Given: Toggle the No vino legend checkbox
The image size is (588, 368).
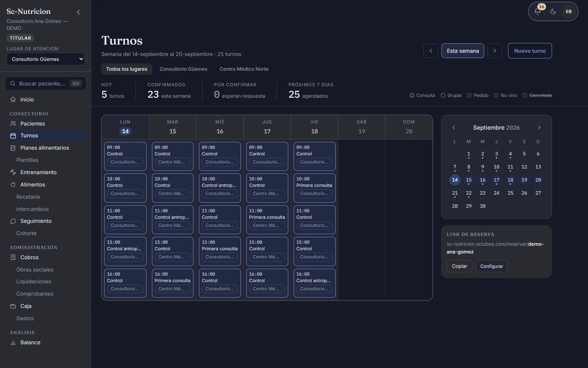Looking at the screenshot, I should pyautogui.click(x=496, y=95).
